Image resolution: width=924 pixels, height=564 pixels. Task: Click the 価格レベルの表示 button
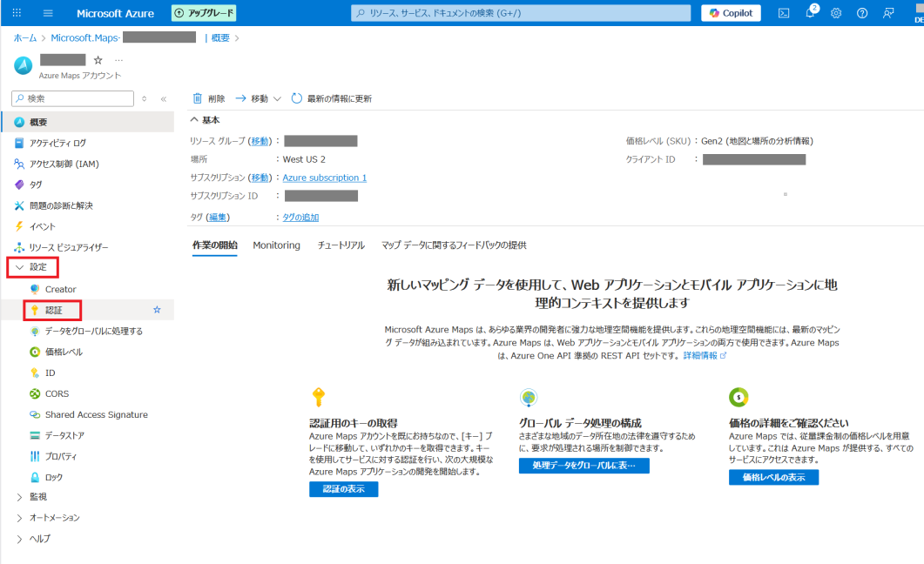(x=773, y=478)
